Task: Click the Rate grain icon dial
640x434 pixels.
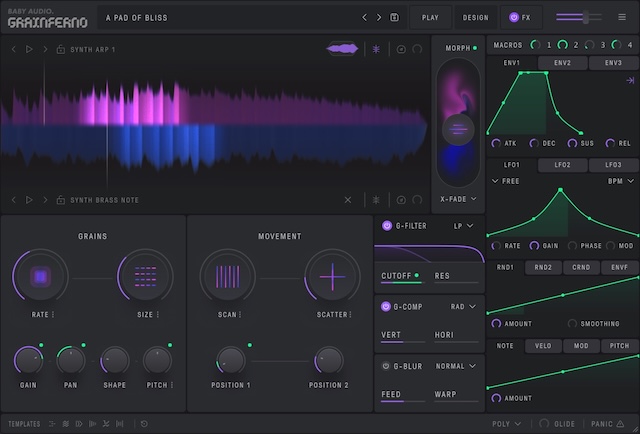Action: (40, 277)
